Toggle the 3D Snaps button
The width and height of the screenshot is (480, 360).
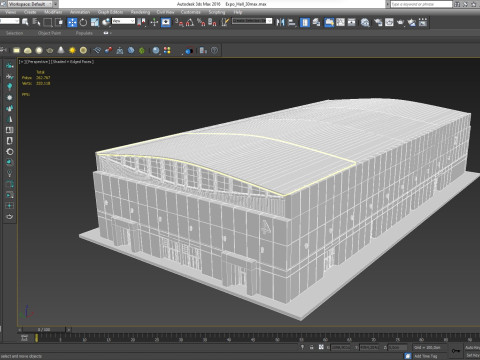click(179, 22)
